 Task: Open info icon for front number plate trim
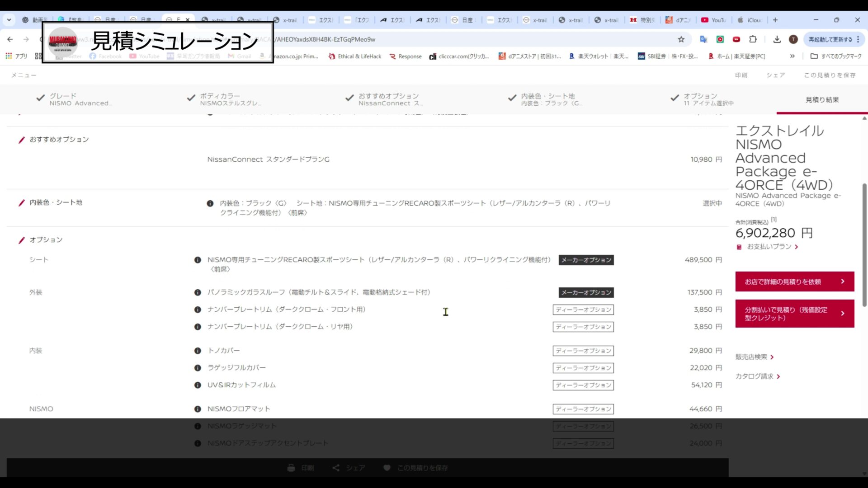click(x=198, y=310)
